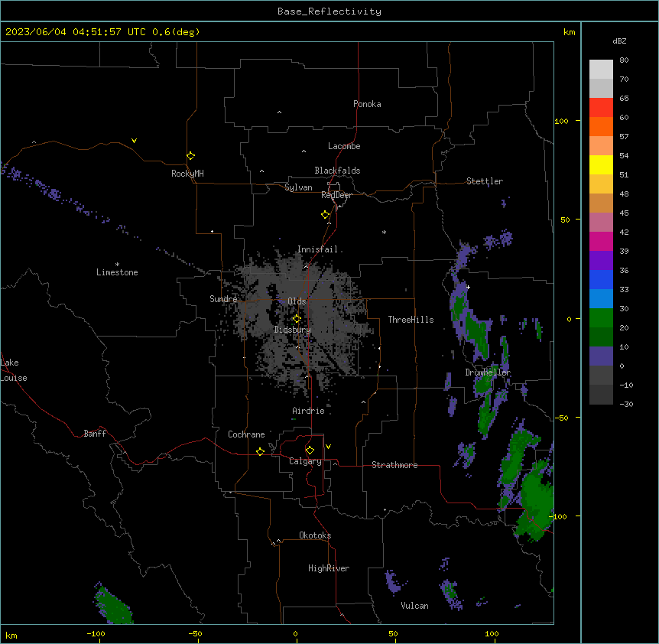
Task: Click the km unit label at top right
Action: coord(569,32)
